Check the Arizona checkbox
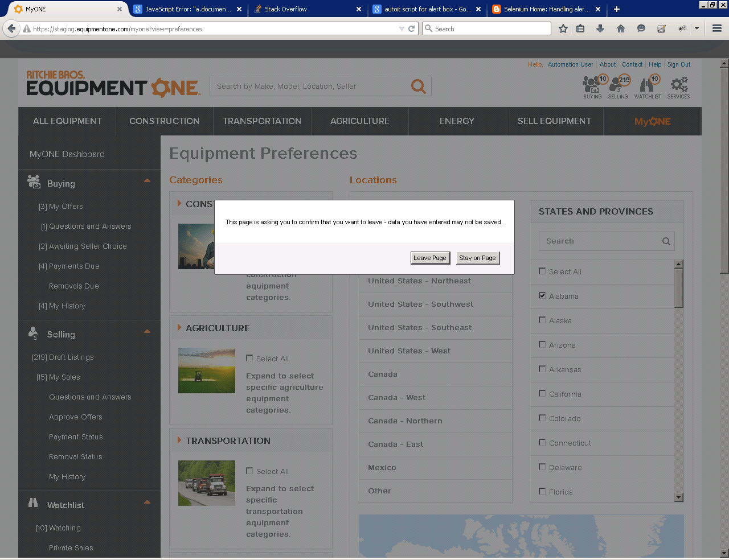Screen dimensions: 729x560 (542, 344)
